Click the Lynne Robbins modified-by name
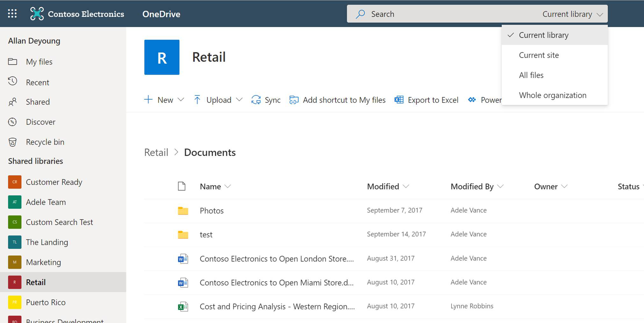The height and width of the screenshot is (323, 644). 472,306
